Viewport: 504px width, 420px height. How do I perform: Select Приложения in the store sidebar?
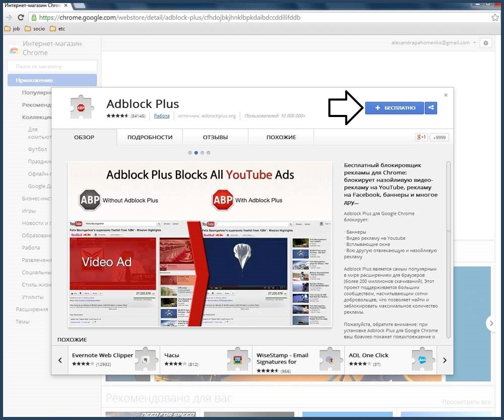[x=52, y=80]
